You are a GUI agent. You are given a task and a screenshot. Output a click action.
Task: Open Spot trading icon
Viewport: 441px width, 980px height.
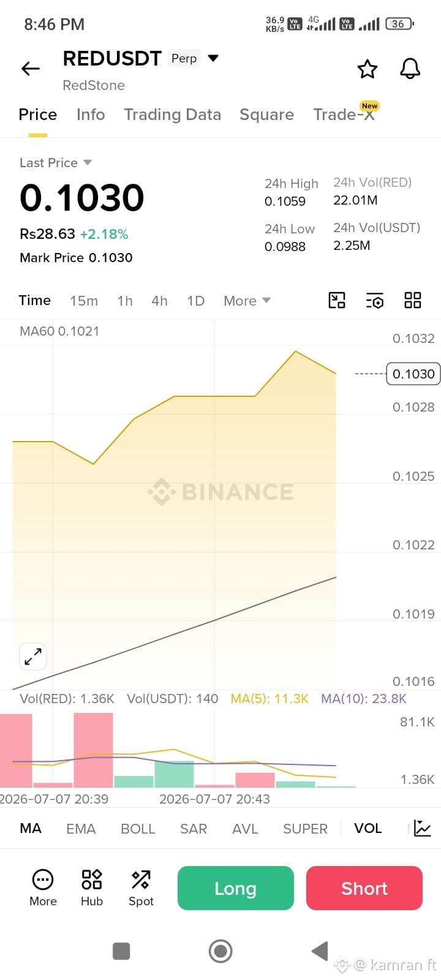coord(141,888)
